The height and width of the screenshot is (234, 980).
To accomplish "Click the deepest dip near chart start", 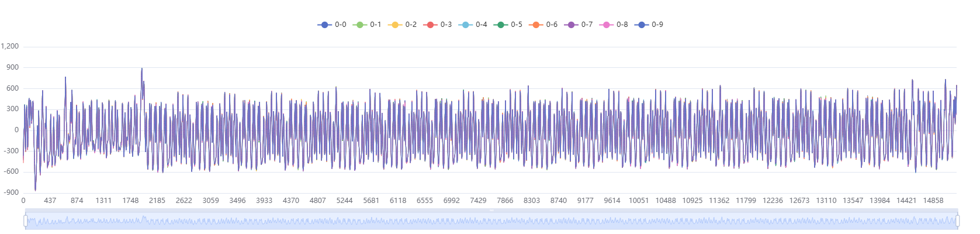I will pos(35,189).
